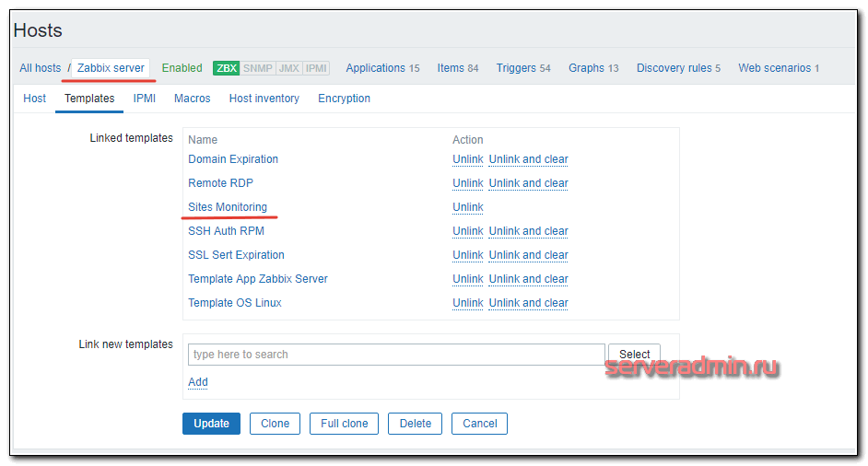Screen dimensions: 868x466
Task: Open the Triggers 54 list
Action: [522, 68]
